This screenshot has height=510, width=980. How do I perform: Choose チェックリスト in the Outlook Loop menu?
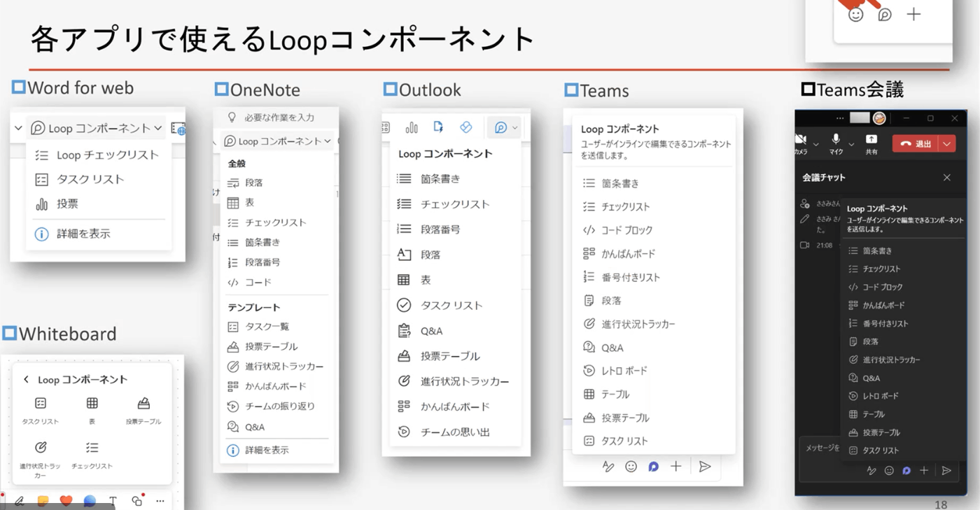click(455, 204)
